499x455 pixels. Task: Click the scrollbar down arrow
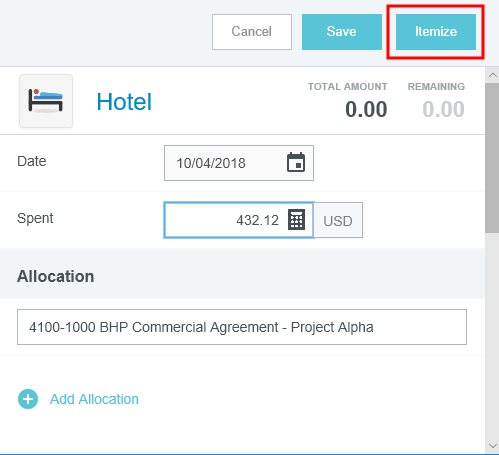point(492,446)
